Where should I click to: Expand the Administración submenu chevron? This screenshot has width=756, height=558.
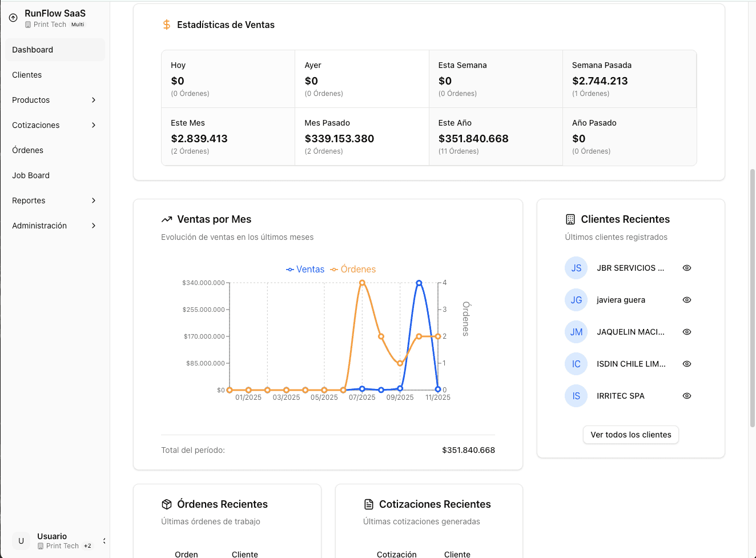94,226
